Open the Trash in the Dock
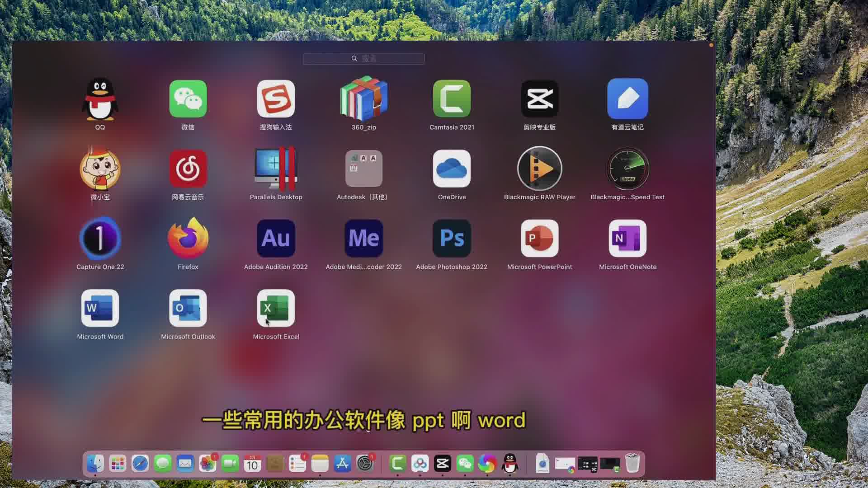This screenshot has height=488, width=868. [x=632, y=464]
